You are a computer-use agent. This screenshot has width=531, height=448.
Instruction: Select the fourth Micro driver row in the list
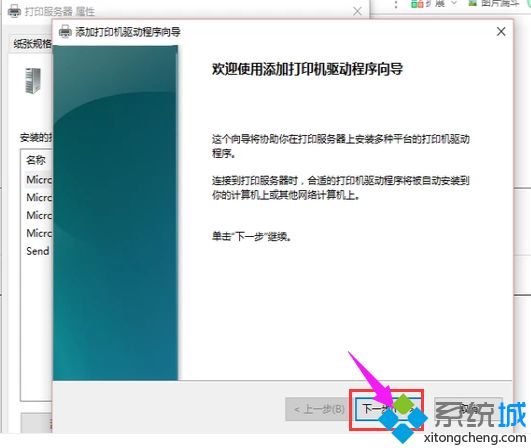click(x=38, y=233)
